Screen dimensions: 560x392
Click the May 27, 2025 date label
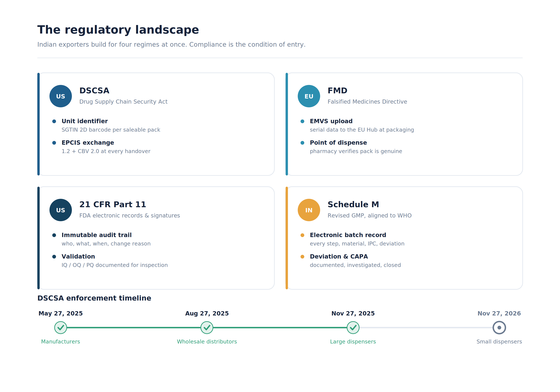60,313
